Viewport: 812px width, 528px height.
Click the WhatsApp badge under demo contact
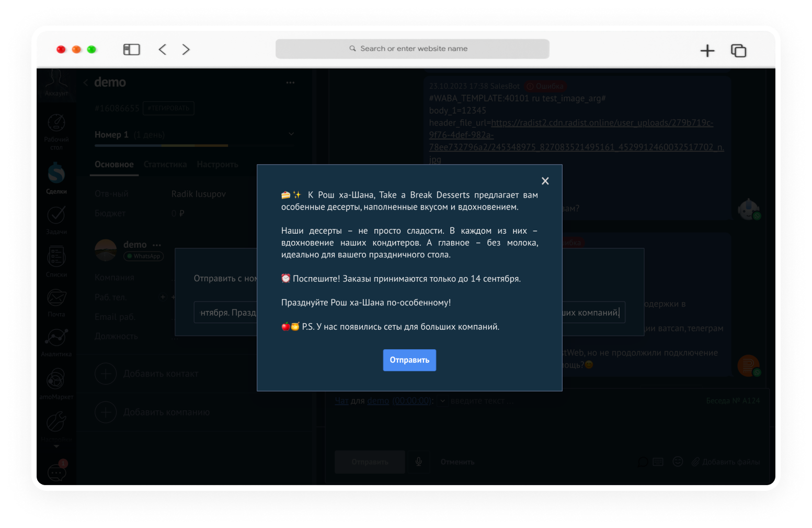click(x=143, y=256)
